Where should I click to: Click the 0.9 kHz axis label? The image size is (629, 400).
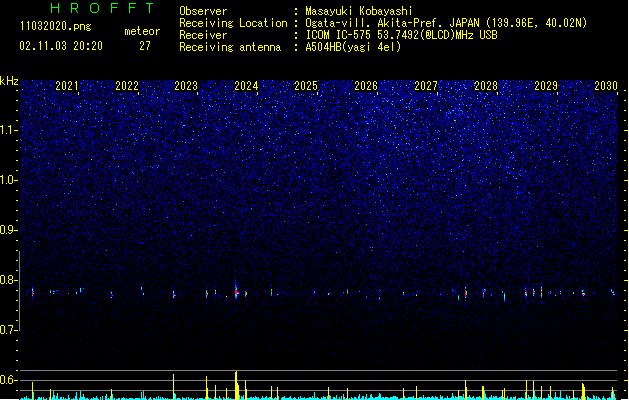[9, 230]
